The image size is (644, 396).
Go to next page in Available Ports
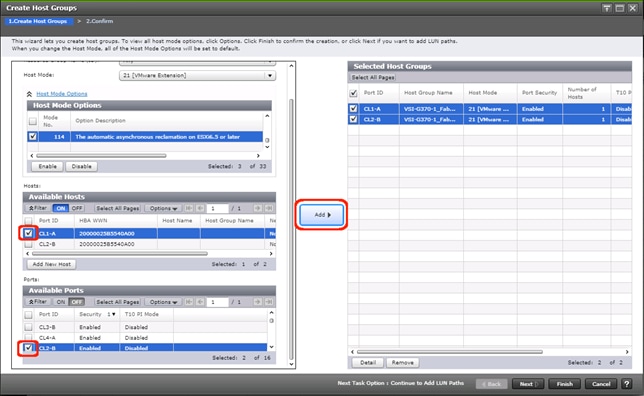point(258,302)
